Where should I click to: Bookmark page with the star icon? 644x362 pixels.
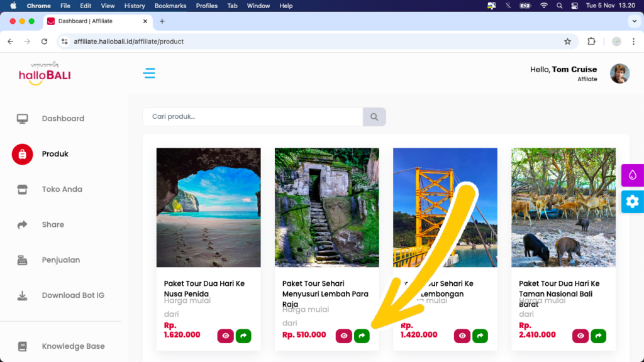click(568, 41)
